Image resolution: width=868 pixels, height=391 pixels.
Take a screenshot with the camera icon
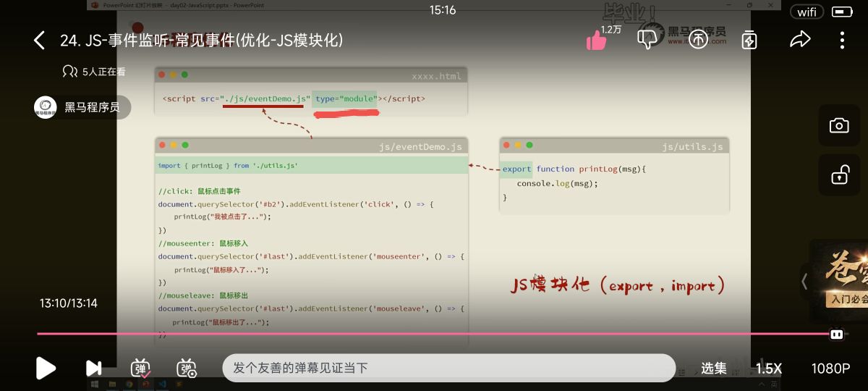tap(839, 126)
